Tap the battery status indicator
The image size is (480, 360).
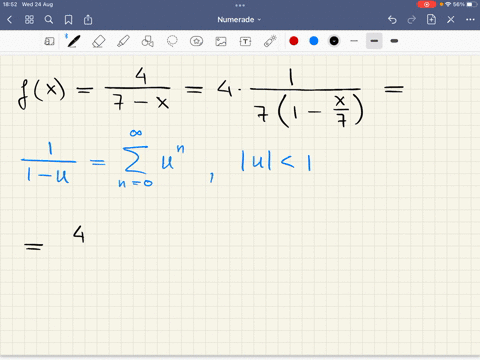pyautogui.click(x=472, y=4)
